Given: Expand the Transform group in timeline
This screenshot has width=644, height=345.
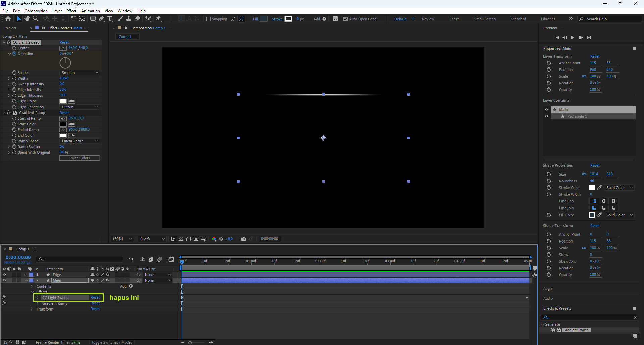Looking at the screenshot, I should point(32,309).
